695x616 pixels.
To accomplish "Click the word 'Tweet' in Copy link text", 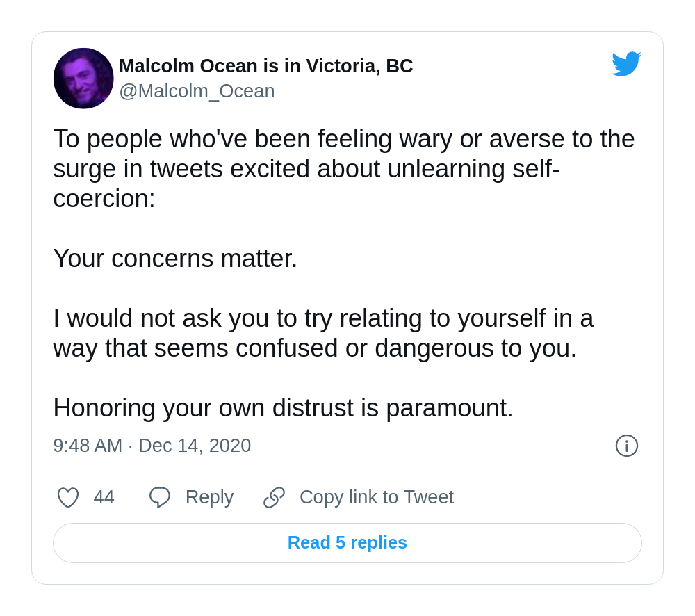I will [x=429, y=497].
